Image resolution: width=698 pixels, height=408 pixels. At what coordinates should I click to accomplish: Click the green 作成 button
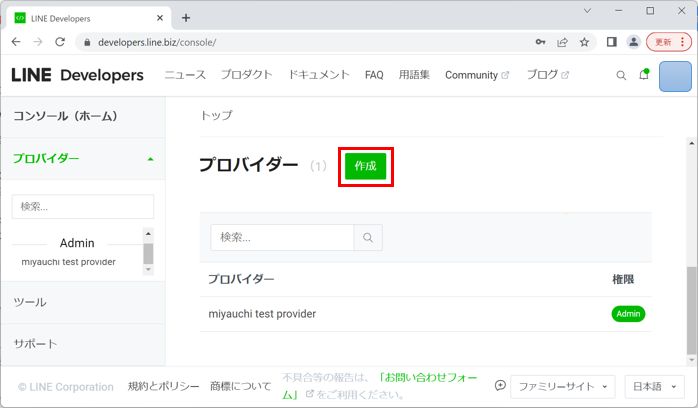coord(365,166)
